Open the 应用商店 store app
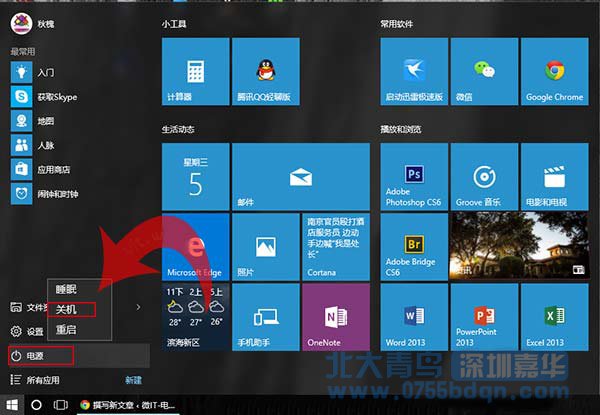The height and width of the screenshot is (415, 600). tap(41, 169)
